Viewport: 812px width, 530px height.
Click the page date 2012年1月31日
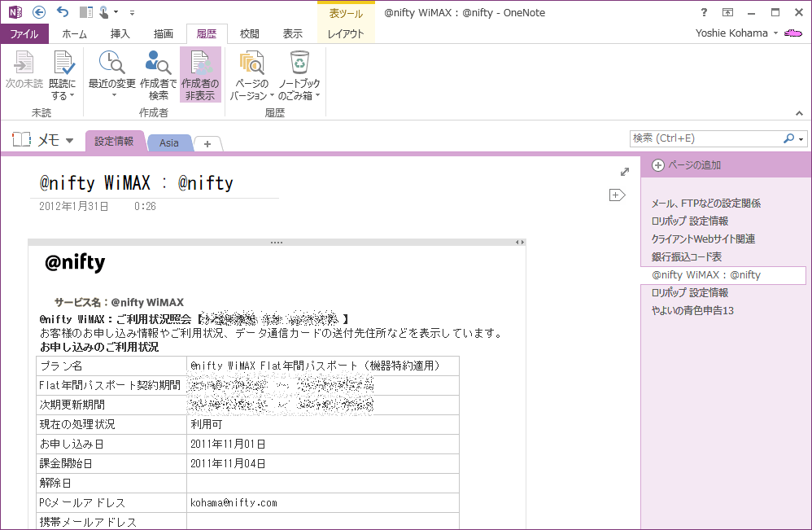click(x=74, y=206)
